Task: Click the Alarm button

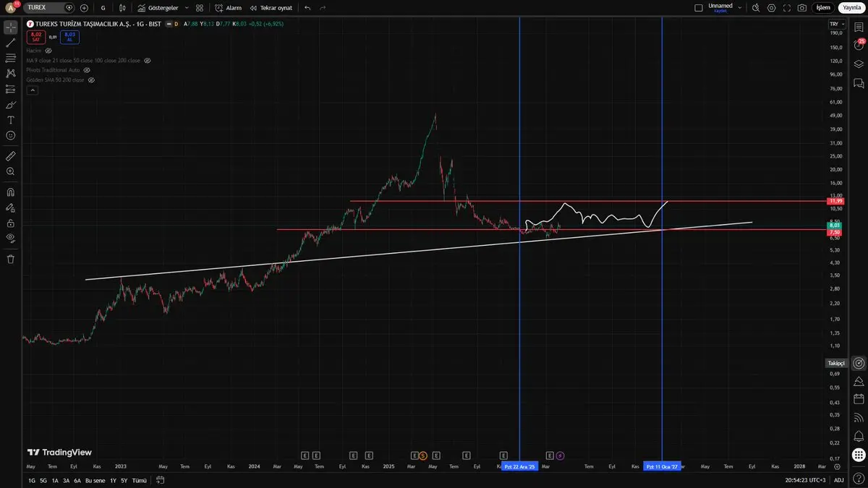Action: pos(229,7)
